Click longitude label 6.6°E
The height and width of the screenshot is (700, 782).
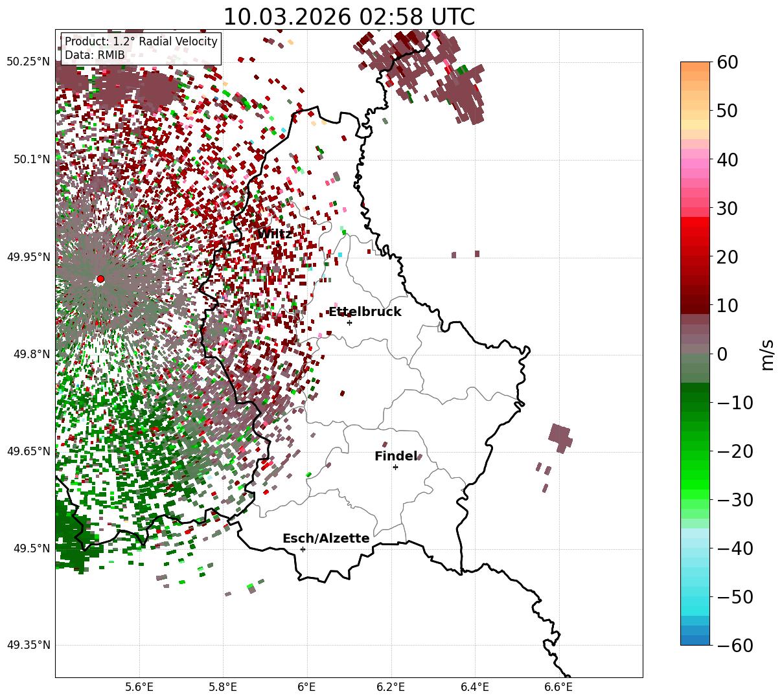pos(558,687)
